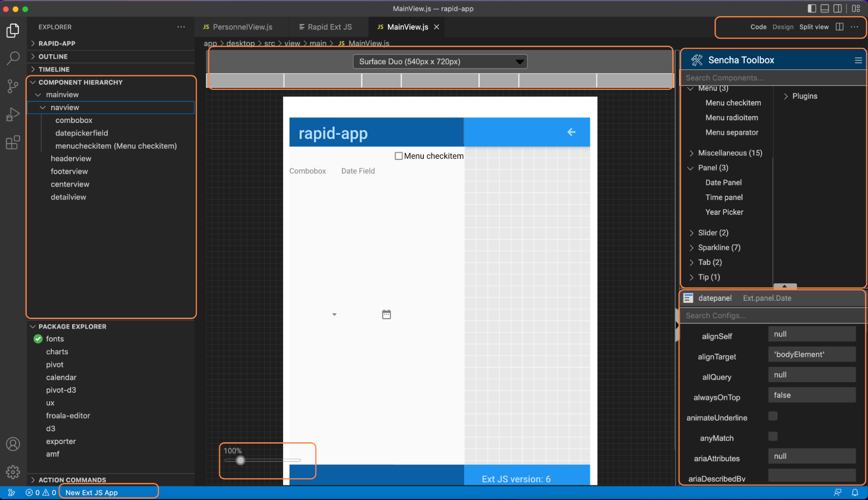Click the Sencha Toolbox tools logo

[697, 60]
